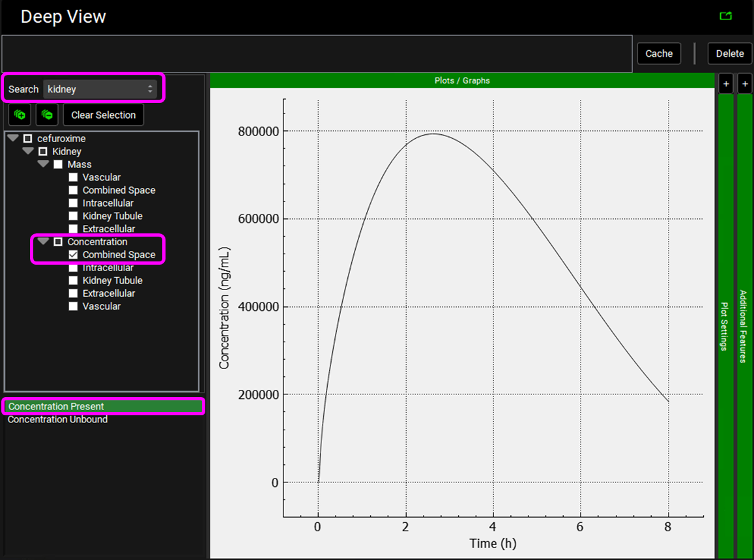Tick the Intracellular checkbox under Mass
754x560 pixels.
pyautogui.click(x=74, y=203)
